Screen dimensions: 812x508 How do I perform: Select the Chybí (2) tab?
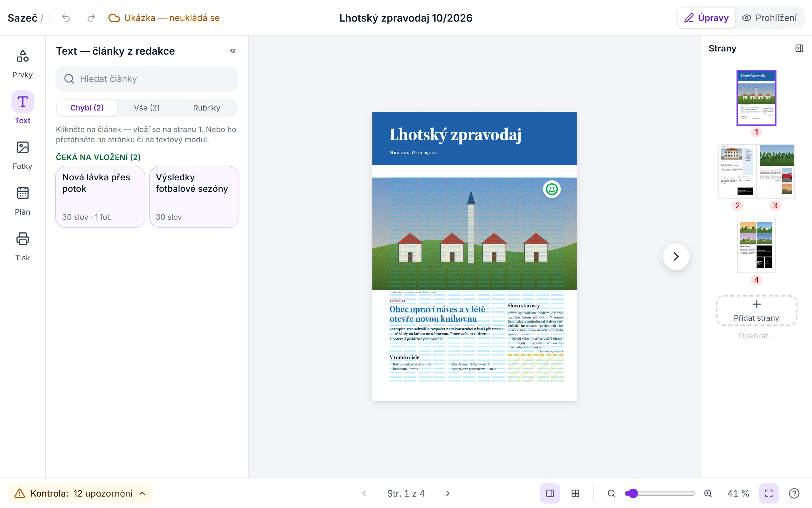(x=87, y=108)
